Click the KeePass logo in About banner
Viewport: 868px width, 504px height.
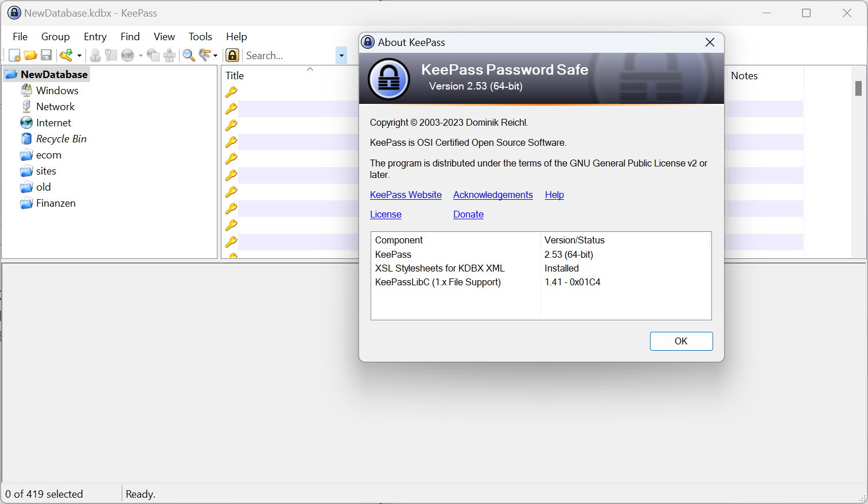click(389, 79)
